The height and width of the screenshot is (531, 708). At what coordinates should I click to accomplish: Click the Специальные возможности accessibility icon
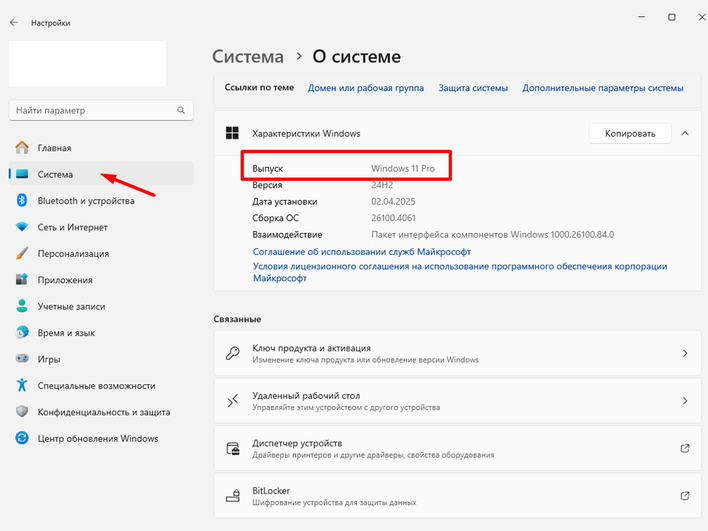point(22,385)
